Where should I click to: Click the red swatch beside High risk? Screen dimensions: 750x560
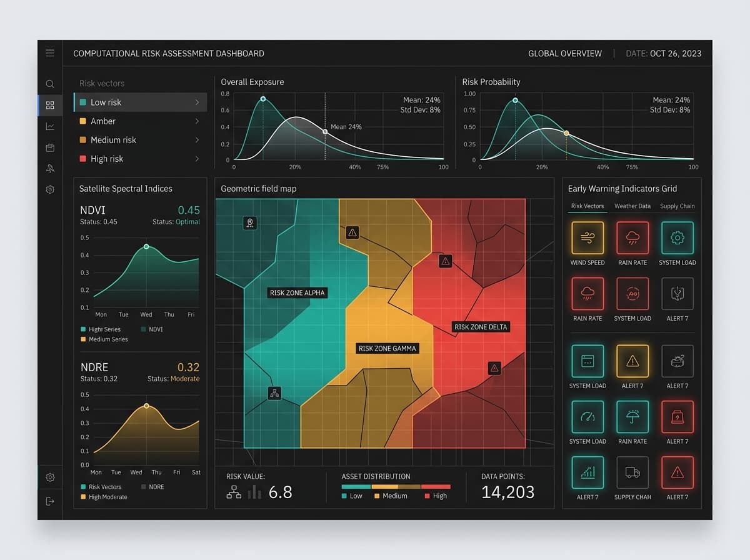click(83, 159)
